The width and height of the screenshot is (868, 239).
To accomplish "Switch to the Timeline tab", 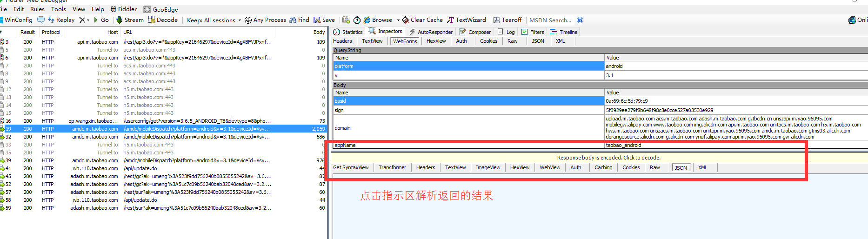I will [564, 32].
